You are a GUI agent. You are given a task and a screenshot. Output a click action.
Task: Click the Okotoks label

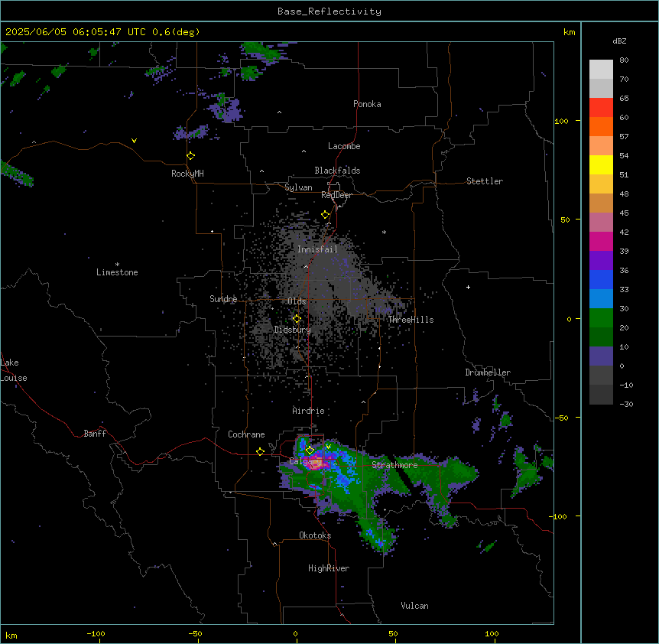click(315, 535)
